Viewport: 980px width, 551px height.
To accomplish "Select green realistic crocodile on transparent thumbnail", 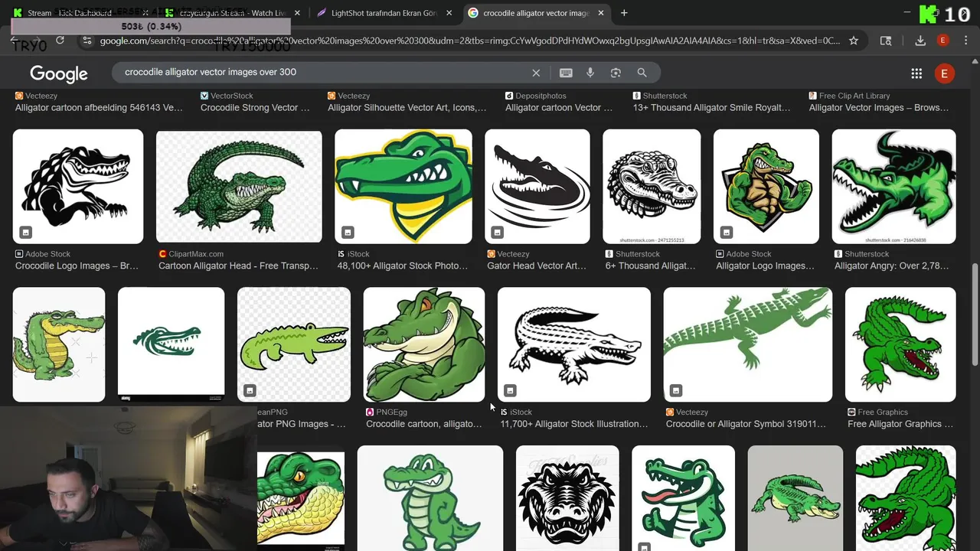I will pyautogui.click(x=239, y=187).
